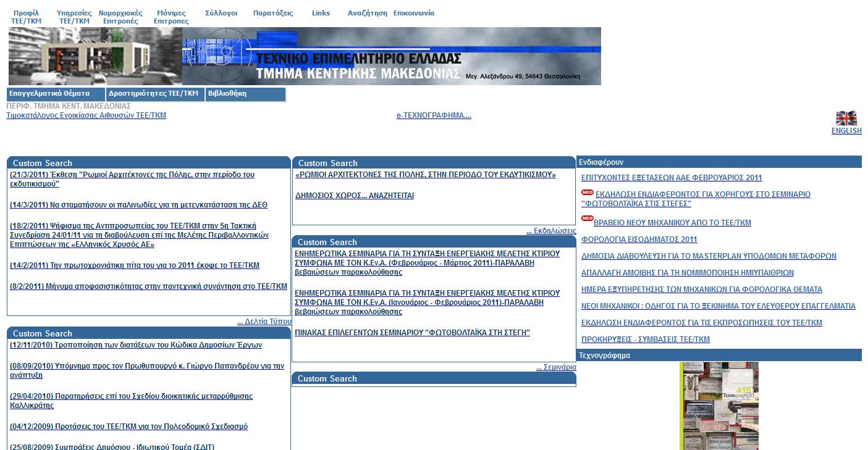Switch to the Επαγγελματικά Θέματα tab

click(56, 94)
